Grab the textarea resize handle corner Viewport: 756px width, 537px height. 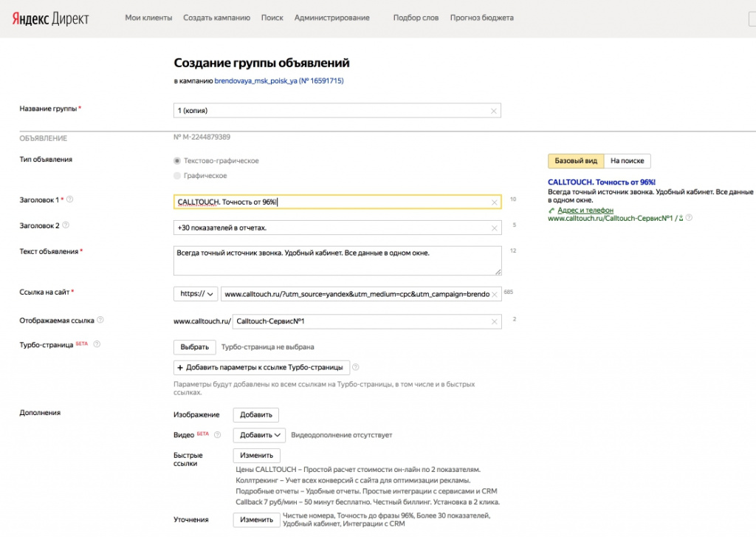pyautogui.click(x=498, y=272)
